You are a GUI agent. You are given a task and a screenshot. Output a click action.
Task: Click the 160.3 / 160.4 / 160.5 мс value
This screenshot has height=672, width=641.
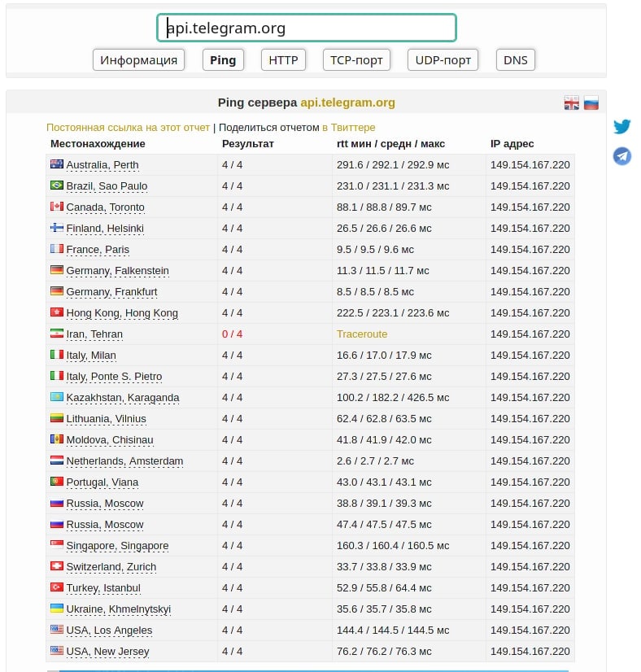click(393, 546)
